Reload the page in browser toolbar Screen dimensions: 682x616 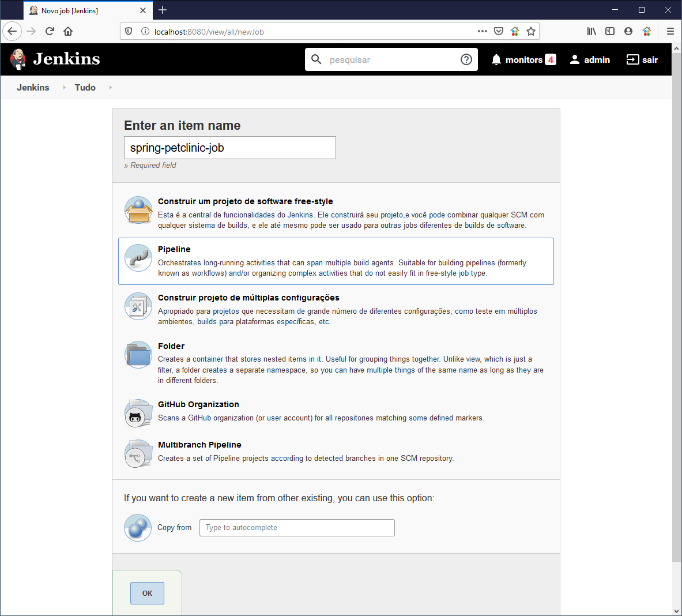pos(50,31)
